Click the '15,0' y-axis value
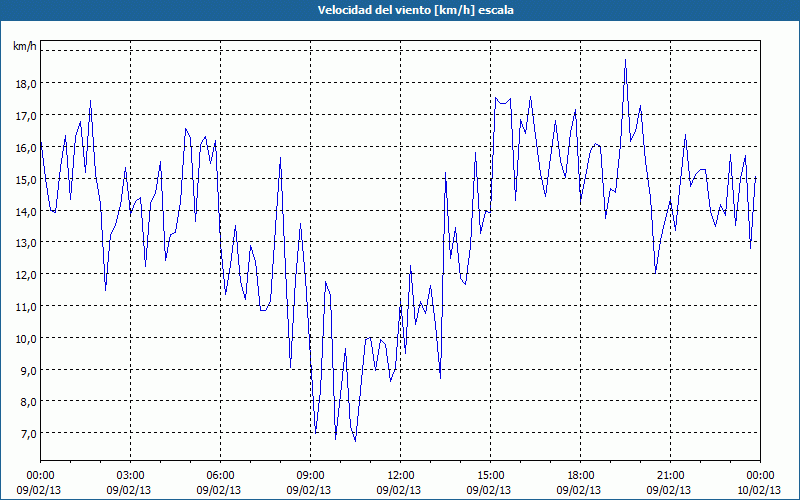 click(26, 180)
